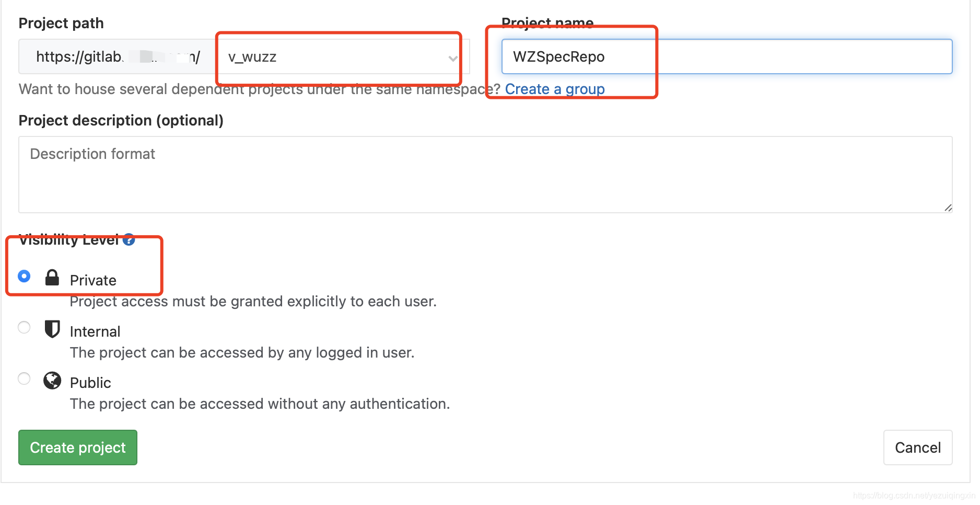Click the Public label text

point(90,383)
